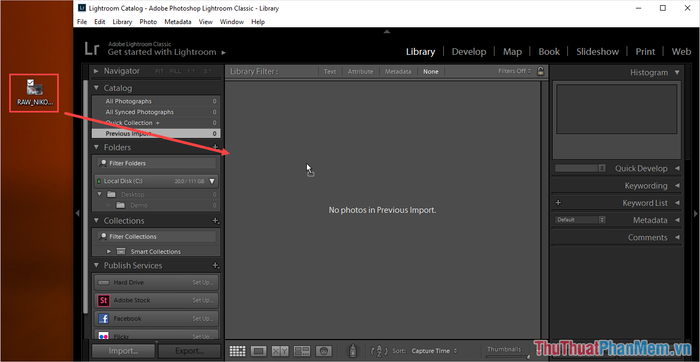Open Metadata preset Default dropdown
Screen dimensions: 700x362
click(x=580, y=220)
